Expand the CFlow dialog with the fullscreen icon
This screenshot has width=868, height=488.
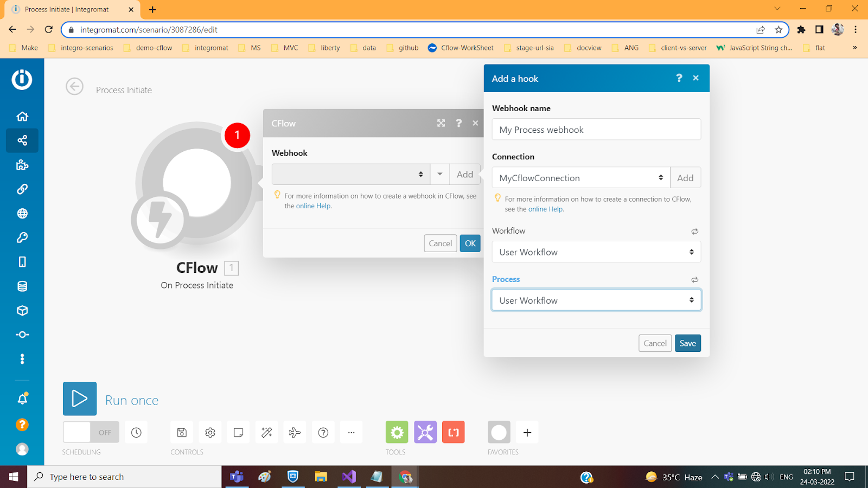coord(441,123)
